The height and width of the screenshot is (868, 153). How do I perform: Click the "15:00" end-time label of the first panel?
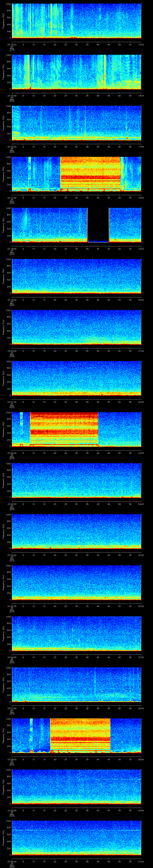(x=141, y=44)
